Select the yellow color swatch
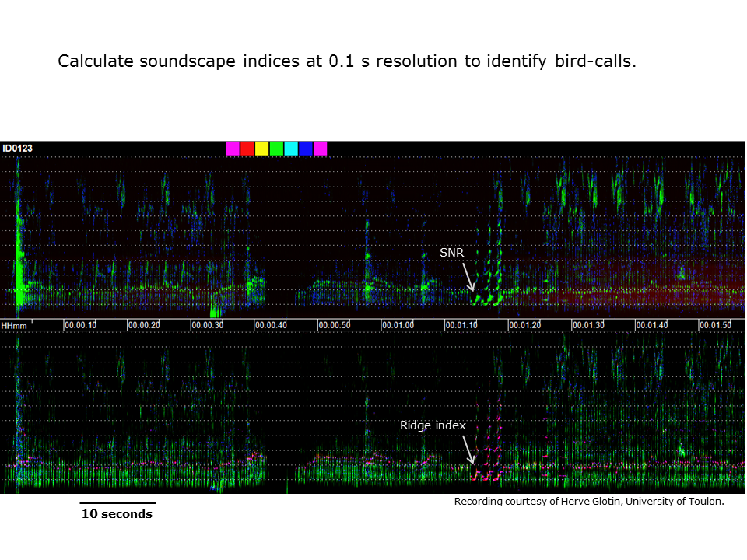This screenshot has width=747, height=560. point(262,148)
